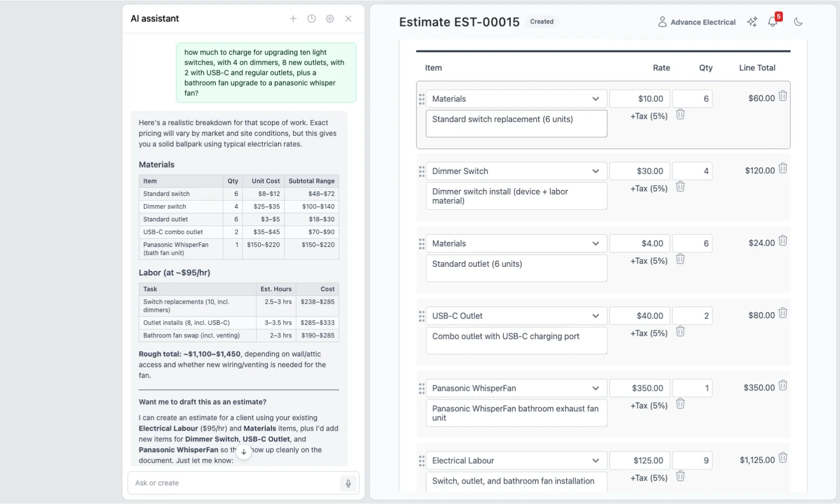Open the Dimmer Switch item dropdown

tap(516, 171)
